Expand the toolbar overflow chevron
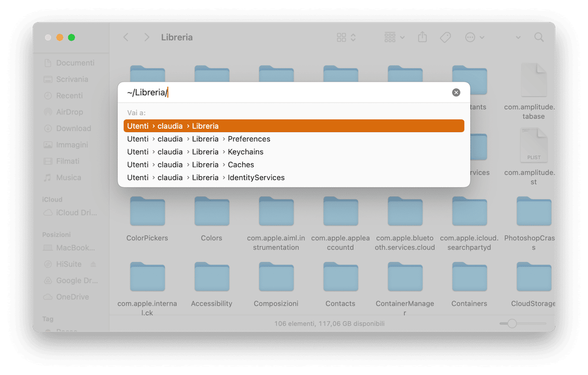This screenshot has width=588, height=375. 518,37
